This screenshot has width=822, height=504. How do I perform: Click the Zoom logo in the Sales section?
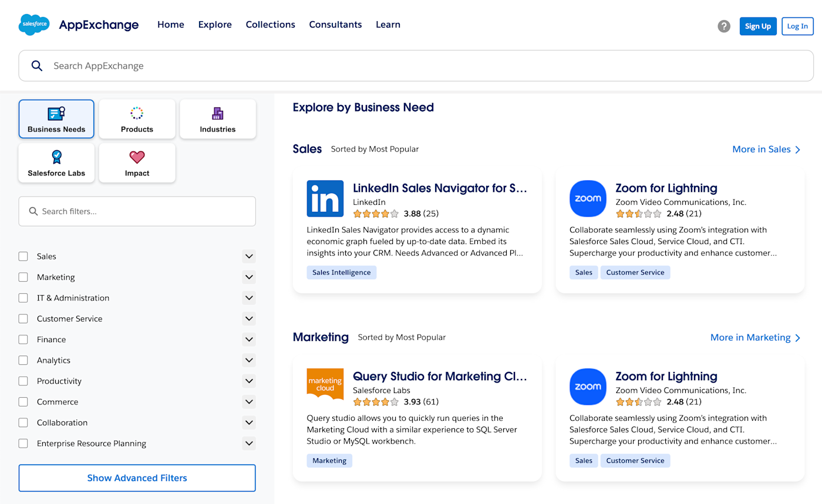(588, 198)
